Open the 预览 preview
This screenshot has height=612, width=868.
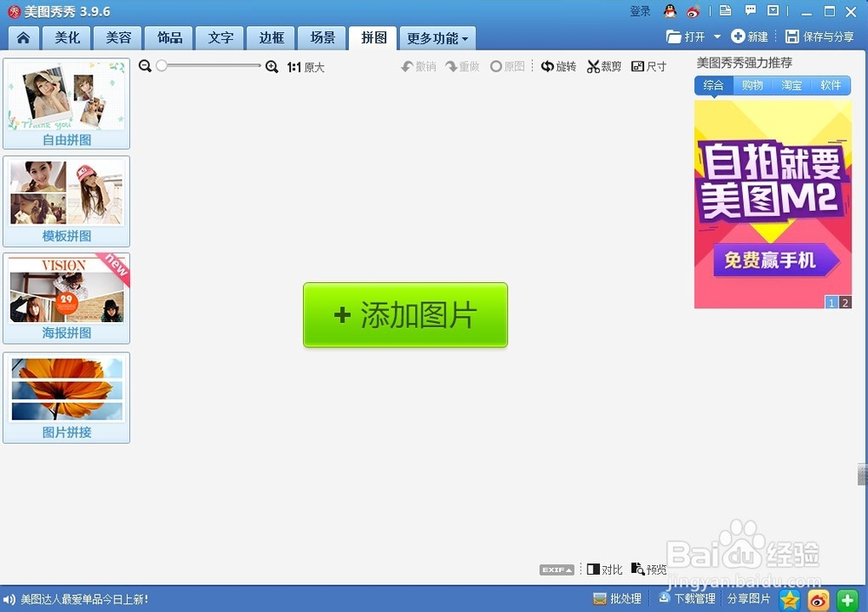click(x=648, y=569)
